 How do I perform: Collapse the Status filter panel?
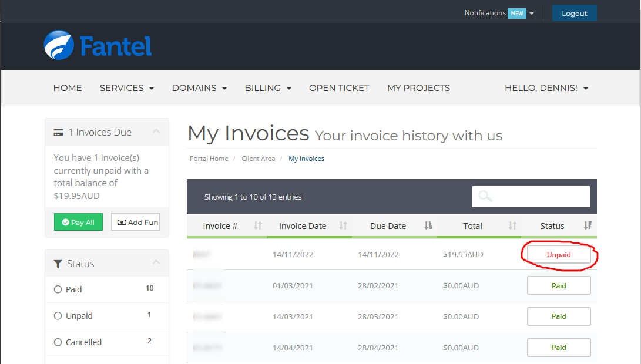156,262
